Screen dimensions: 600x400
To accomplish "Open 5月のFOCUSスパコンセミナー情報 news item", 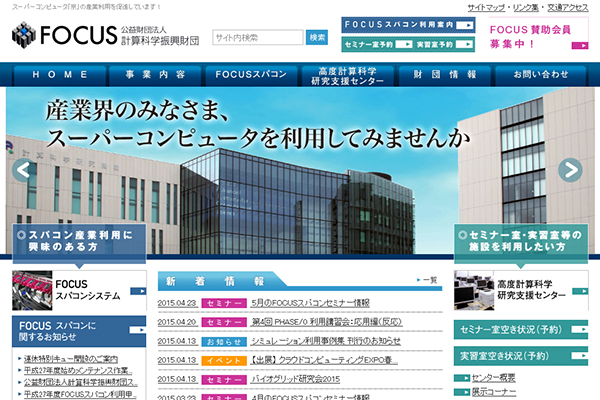I will [x=310, y=303].
